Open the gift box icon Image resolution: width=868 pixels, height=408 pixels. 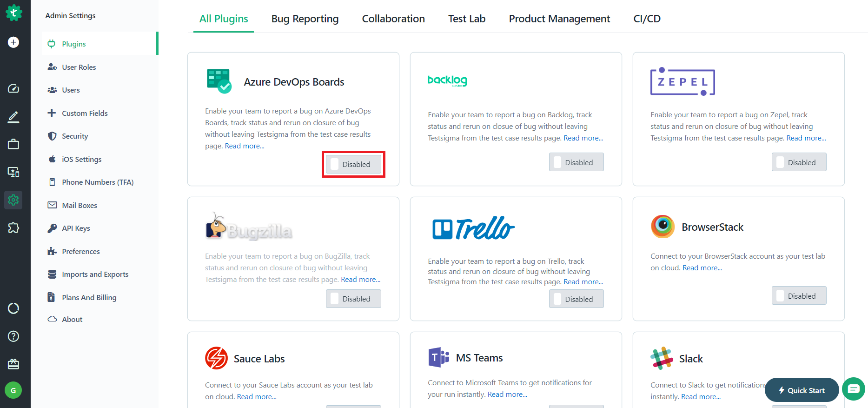[13, 364]
